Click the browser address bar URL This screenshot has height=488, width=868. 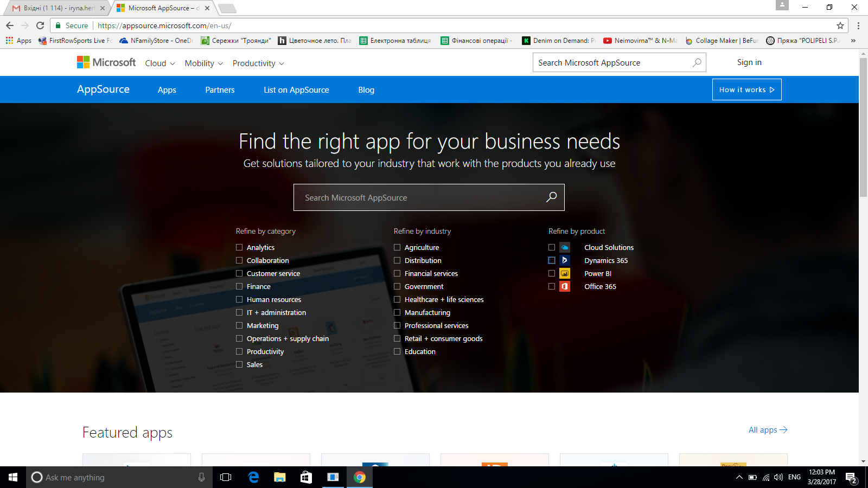164,25
